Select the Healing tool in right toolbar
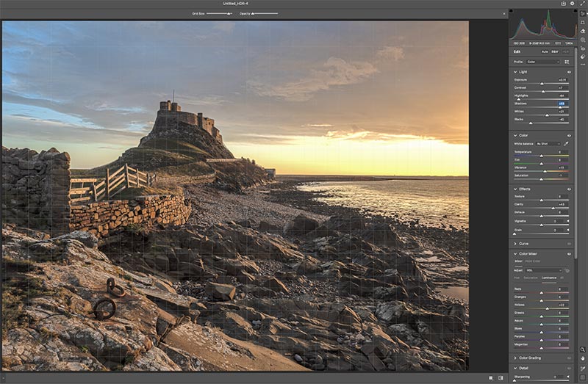The image size is (588, 384). coord(583,31)
